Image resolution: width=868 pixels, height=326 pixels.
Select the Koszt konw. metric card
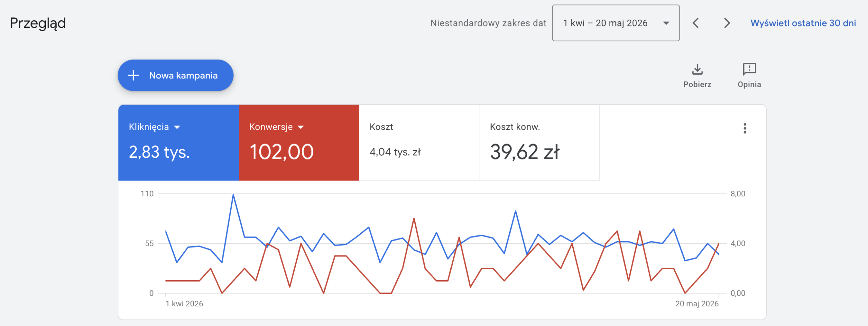539,142
